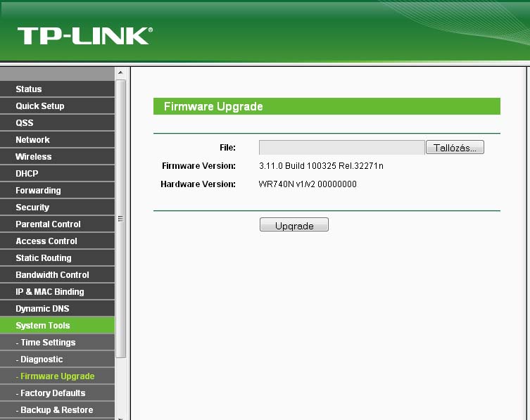Click the TP-LINK logo
The width and height of the screenshot is (530, 420).
[85, 36]
